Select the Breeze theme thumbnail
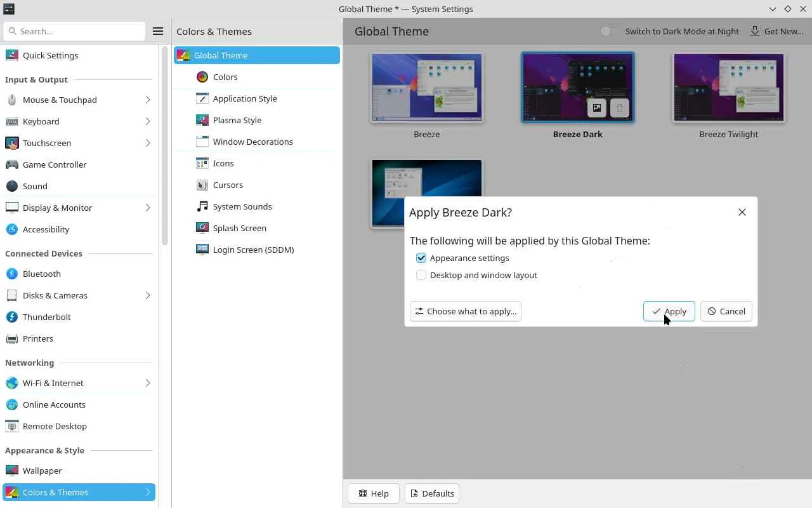812x508 pixels. coord(427,88)
